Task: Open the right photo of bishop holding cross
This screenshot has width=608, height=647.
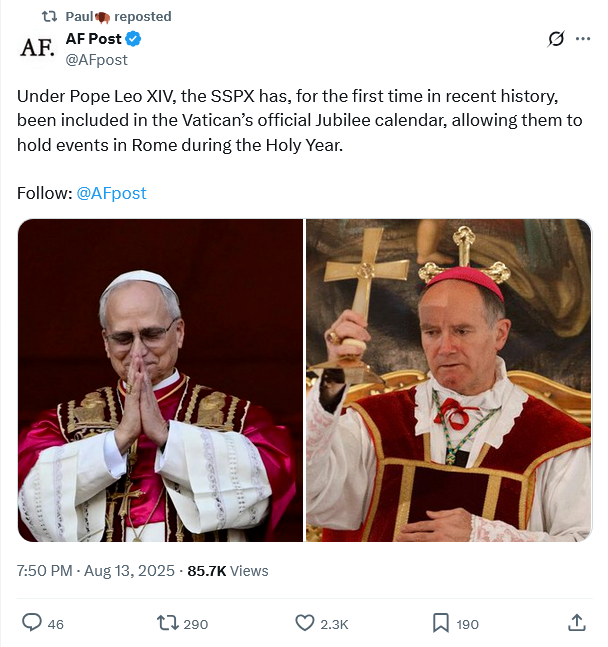Action: 449,380
